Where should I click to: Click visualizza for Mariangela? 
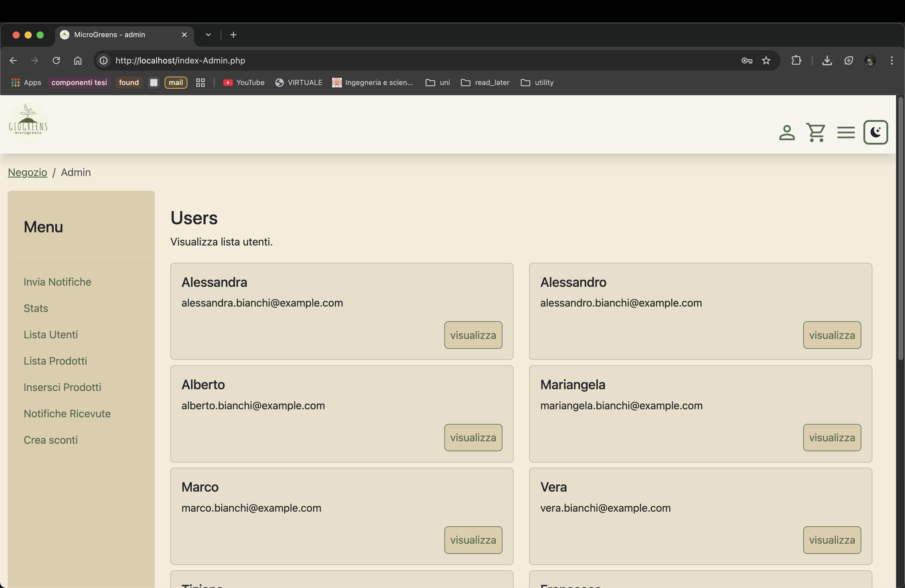click(x=832, y=437)
